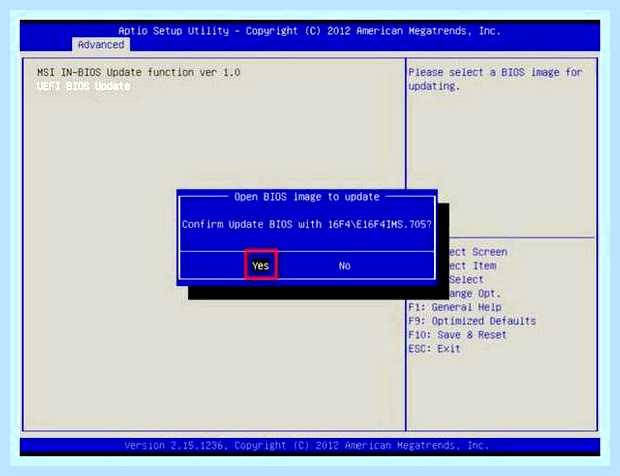Click the F10: Save & Reset hint
This screenshot has height=476, width=620.
click(457, 335)
